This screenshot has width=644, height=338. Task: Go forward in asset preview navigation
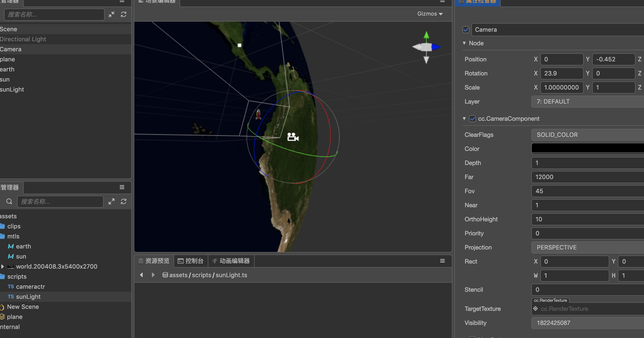153,275
